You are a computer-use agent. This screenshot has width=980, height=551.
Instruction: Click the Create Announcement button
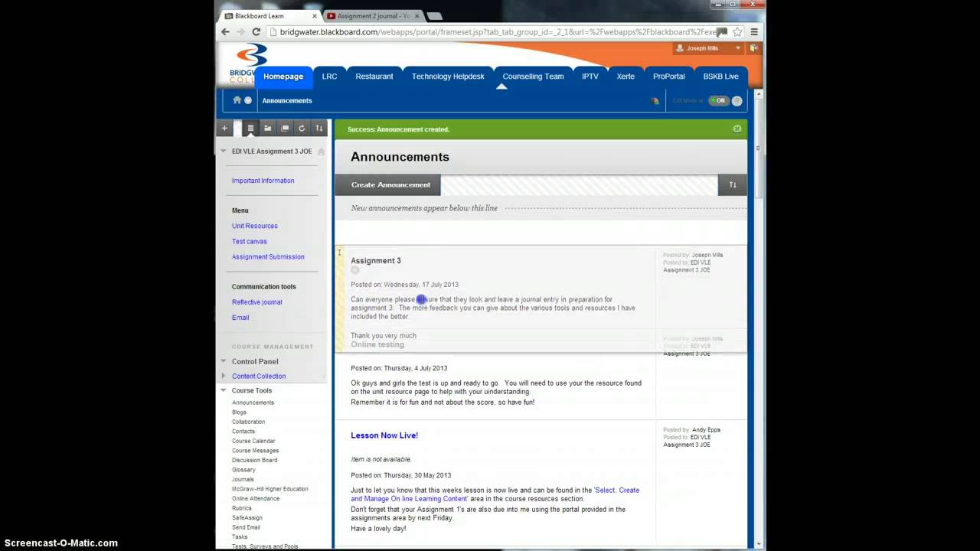(x=390, y=184)
